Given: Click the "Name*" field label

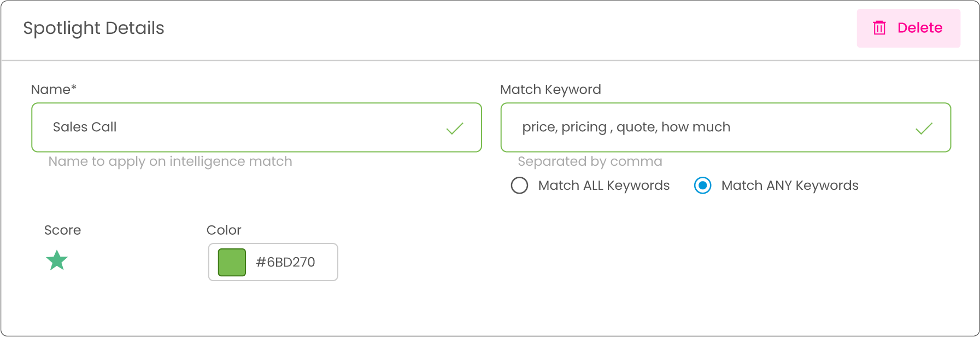Looking at the screenshot, I should click(54, 89).
